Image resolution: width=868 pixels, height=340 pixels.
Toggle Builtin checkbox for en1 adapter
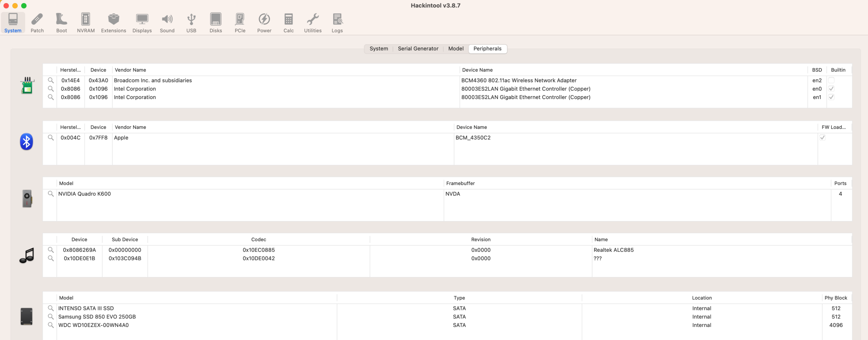click(831, 97)
